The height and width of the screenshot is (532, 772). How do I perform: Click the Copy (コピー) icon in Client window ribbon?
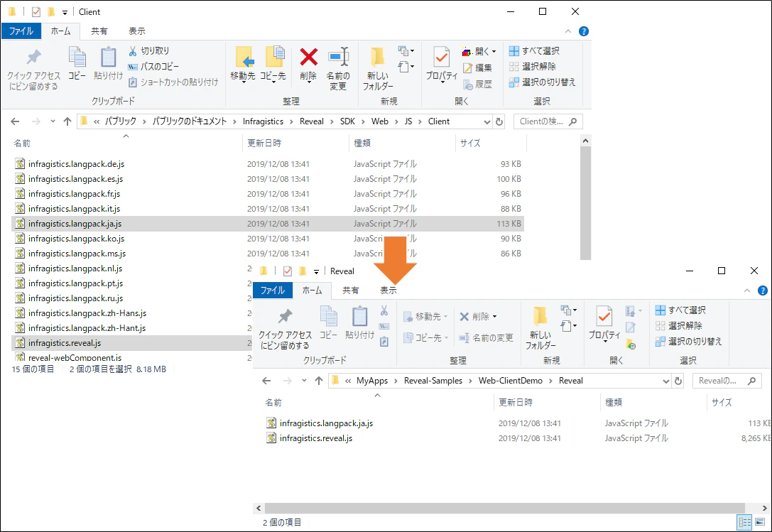point(77,57)
